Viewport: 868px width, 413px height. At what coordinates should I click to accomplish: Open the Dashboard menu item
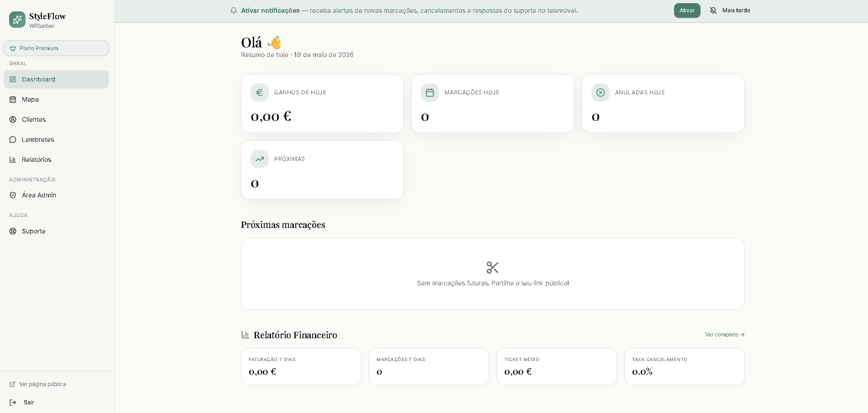pyautogui.click(x=56, y=79)
